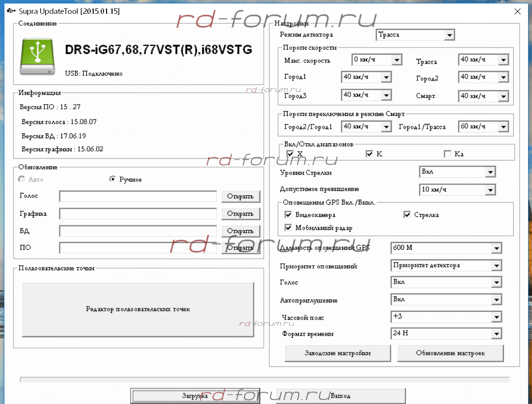Click the Графика file path field

(138, 214)
